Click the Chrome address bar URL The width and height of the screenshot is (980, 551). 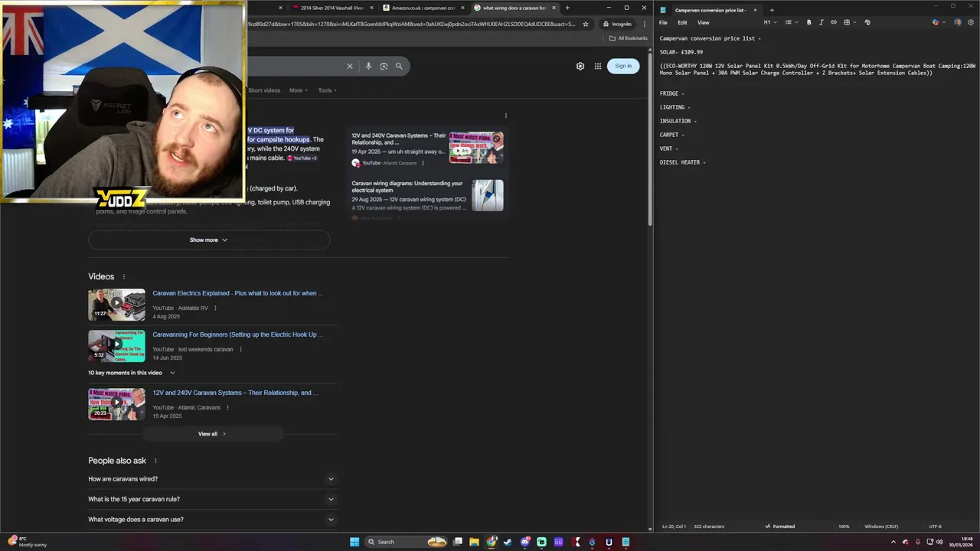click(x=410, y=24)
